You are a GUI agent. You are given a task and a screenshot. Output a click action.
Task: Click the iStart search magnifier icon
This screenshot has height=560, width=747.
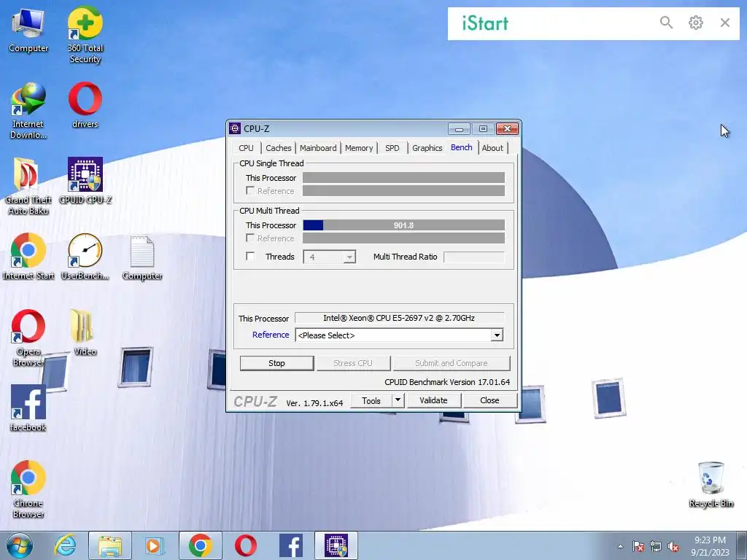tap(667, 23)
